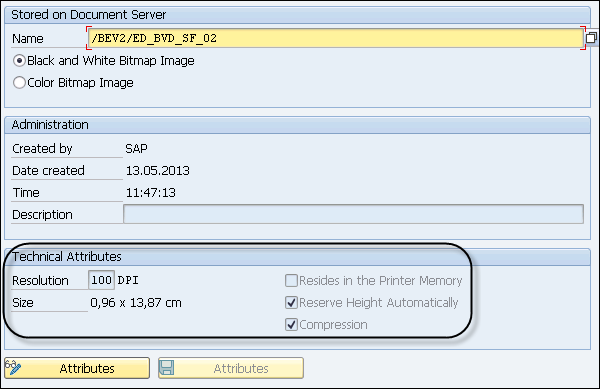Click floppy disk save icon on Attributes

pyautogui.click(x=166, y=368)
